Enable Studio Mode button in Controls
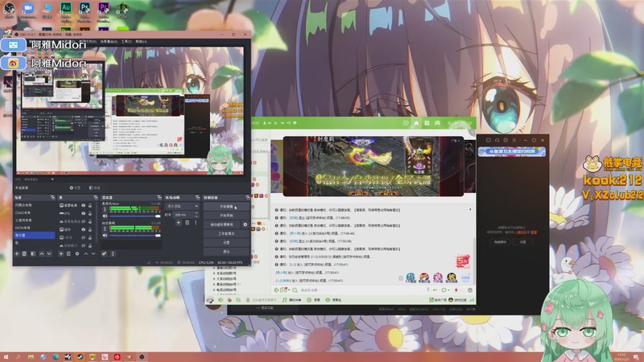This screenshot has height=362, width=644. click(226, 233)
